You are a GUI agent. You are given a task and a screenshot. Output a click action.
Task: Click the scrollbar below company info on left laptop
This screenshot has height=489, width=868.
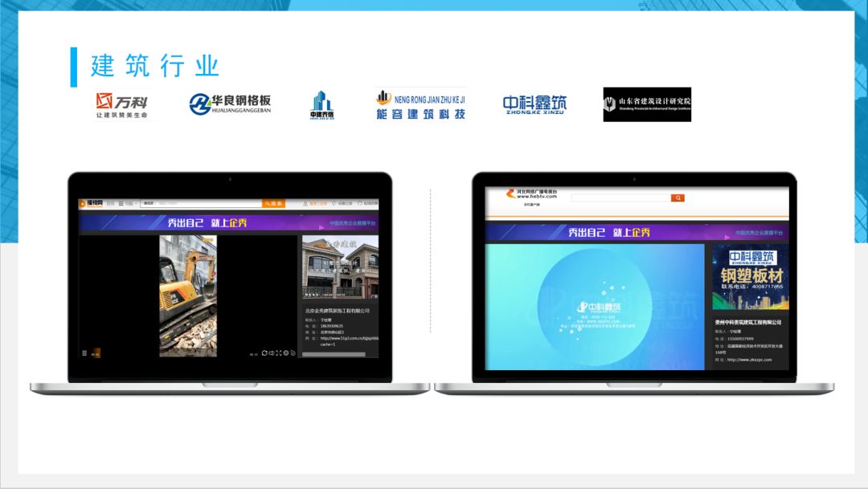pos(334,355)
